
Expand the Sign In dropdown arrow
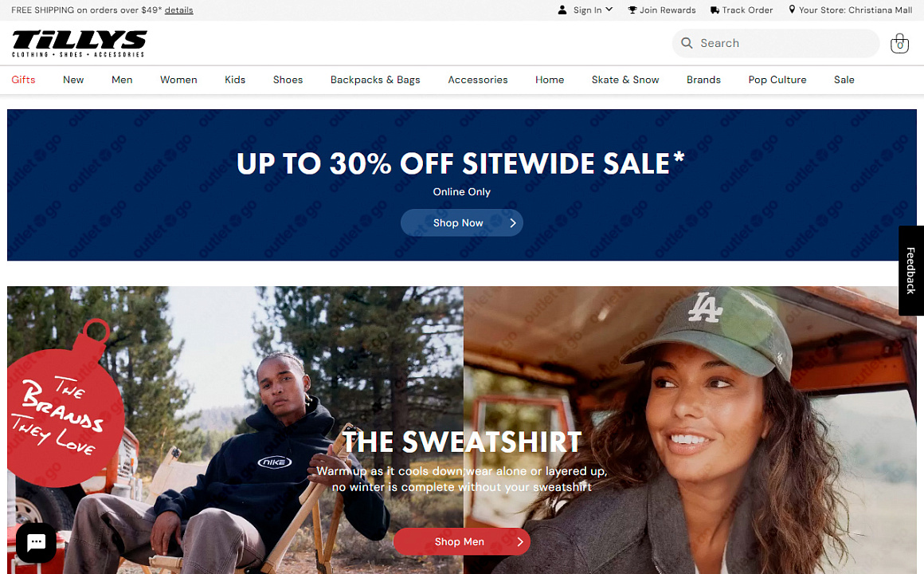609,10
